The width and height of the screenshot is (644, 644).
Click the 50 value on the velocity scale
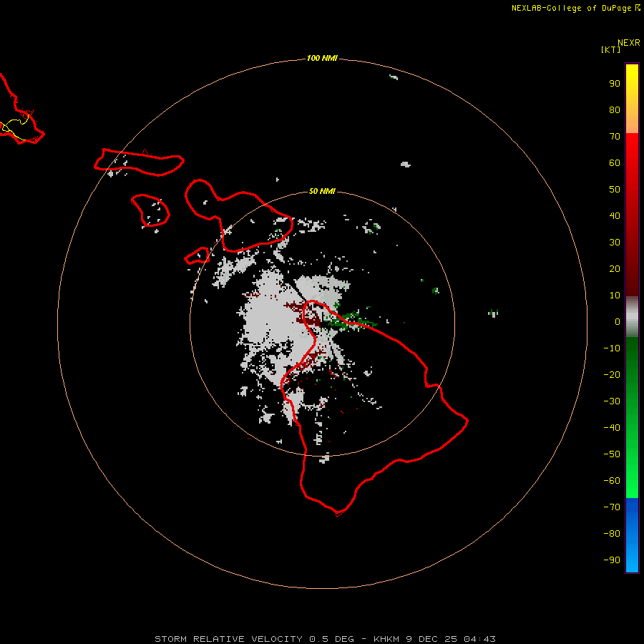(x=615, y=190)
